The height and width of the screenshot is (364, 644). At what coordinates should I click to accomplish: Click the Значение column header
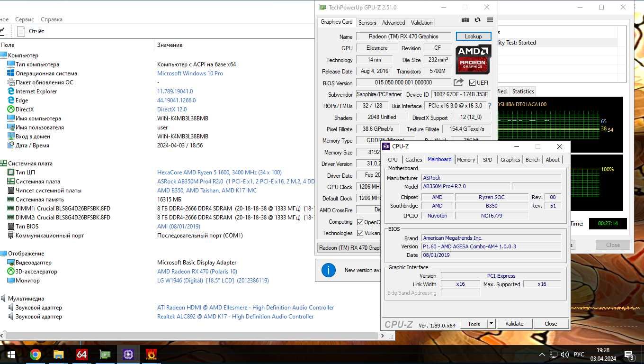(x=170, y=45)
